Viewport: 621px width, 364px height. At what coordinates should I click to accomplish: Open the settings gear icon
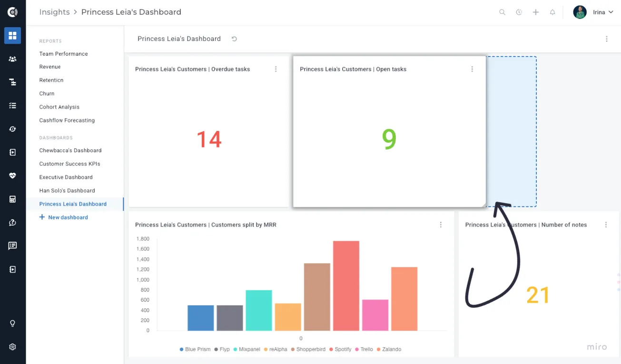pyautogui.click(x=13, y=347)
